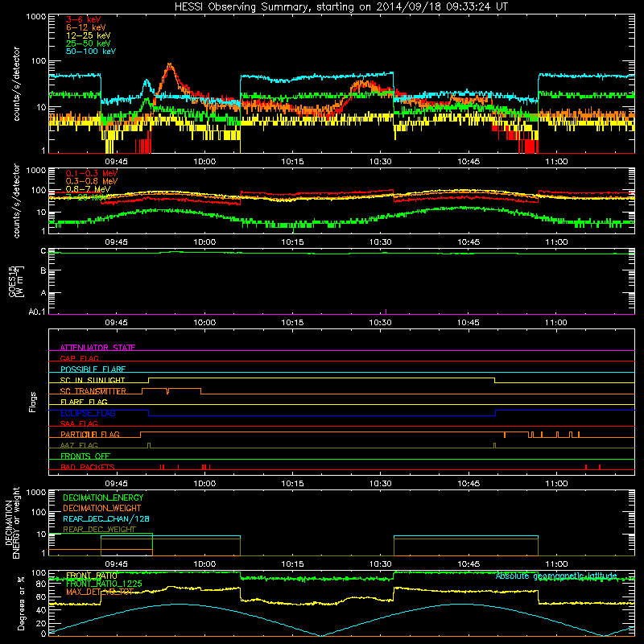Click the orange 6-12 keV curve's highest peak
Image resolution: width=644 pixels, height=644 pixels.
point(169,65)
